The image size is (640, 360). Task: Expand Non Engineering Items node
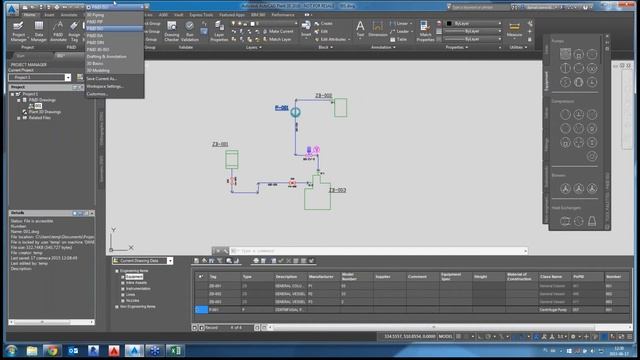(x=117, y=307)
